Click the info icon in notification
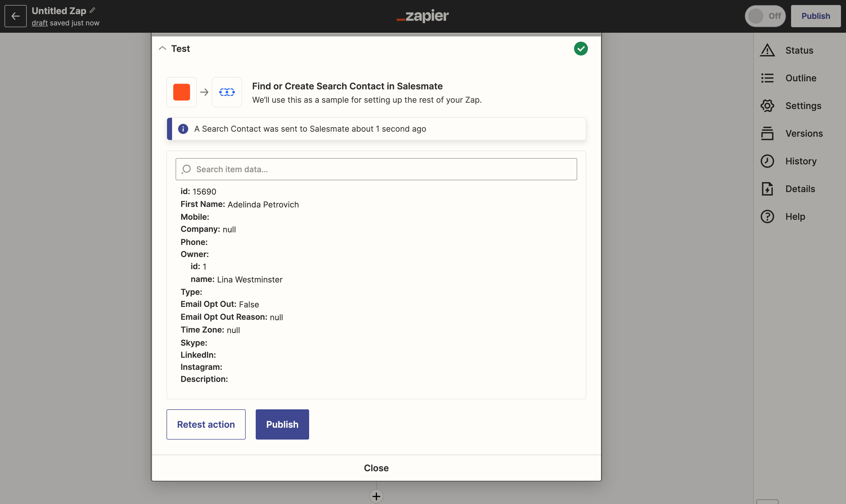 point(183,129)
